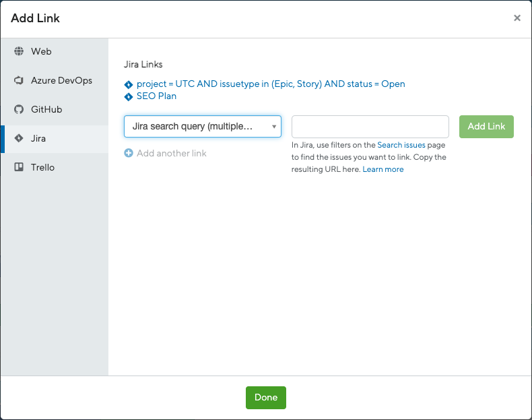Screen dimensions: 532x420
Task: Open the SEO Plan link
Action: (156, 96)
